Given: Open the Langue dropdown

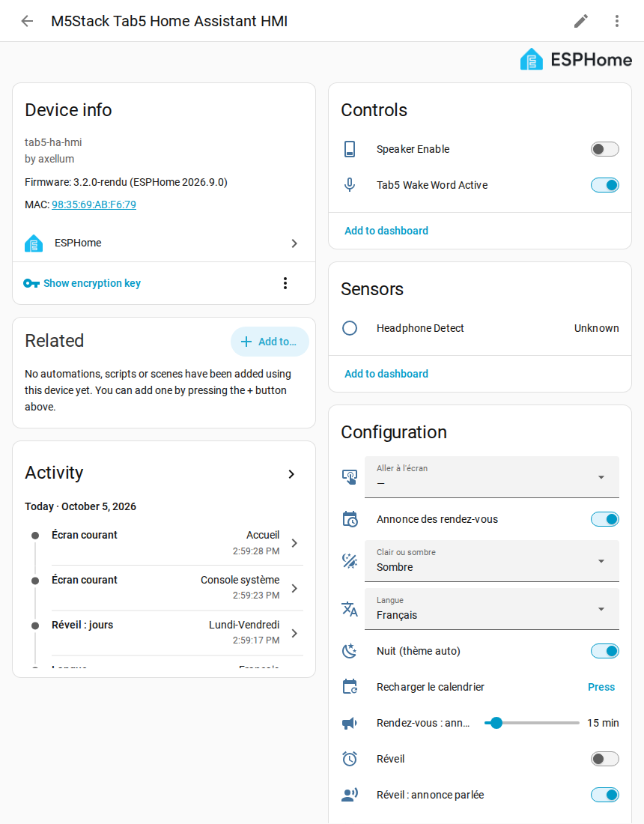Looking at the screenshot, I should 492,609.
